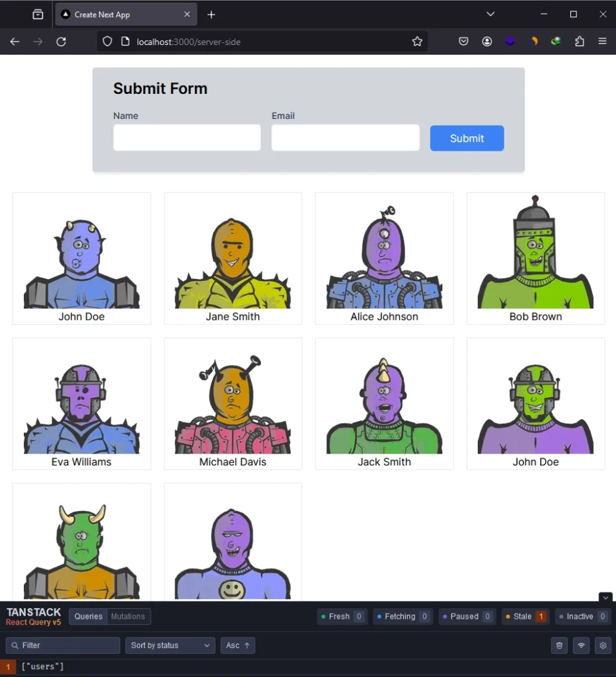Screen dimensions: 616x677
Task: Open the Sort by status dropdown
Action: pyautogui.click(x=170, y=645)
